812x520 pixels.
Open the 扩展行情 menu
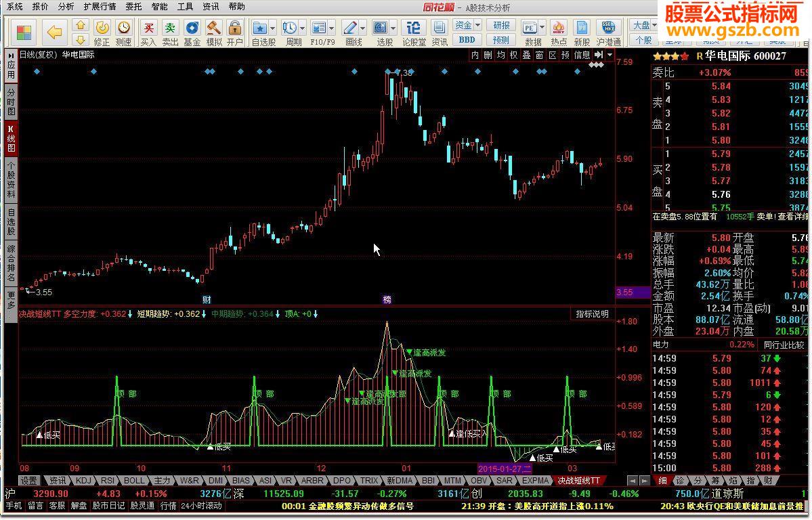point(100,7)
